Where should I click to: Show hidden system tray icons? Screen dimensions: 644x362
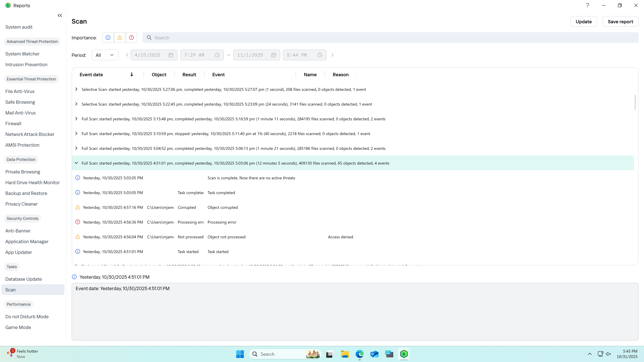(590, 354)
